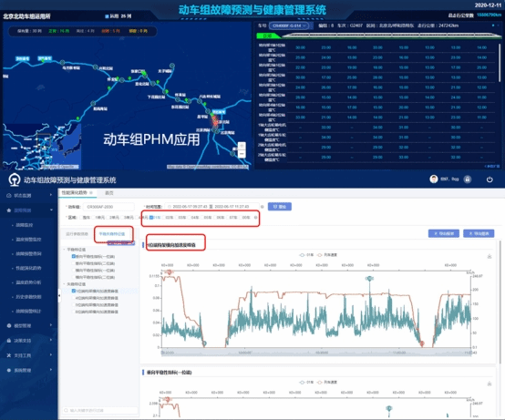The image size is (505, 420).
Task: Uncheck the 01车 car checkbox
Action: coord(151,217)
